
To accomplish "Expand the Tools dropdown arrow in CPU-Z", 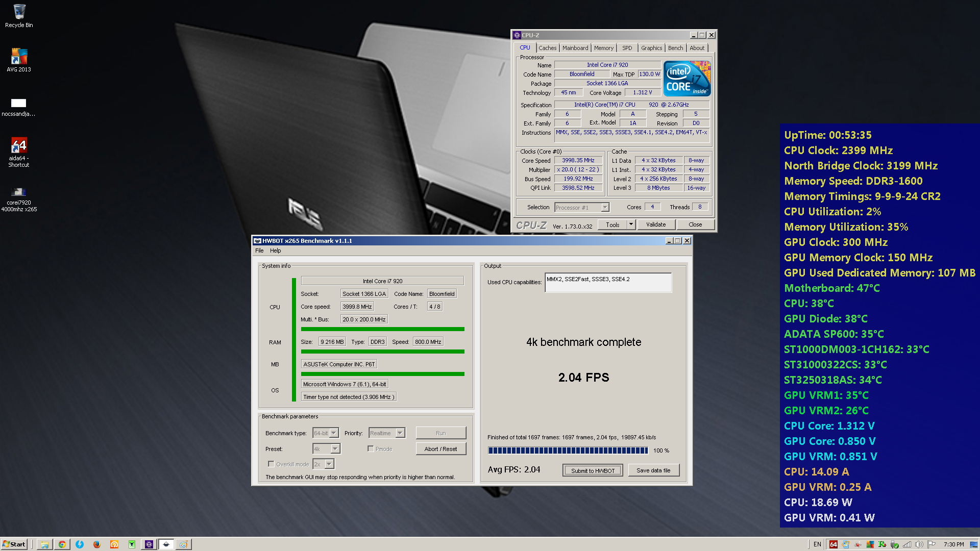I will click(x=631, y=224).
